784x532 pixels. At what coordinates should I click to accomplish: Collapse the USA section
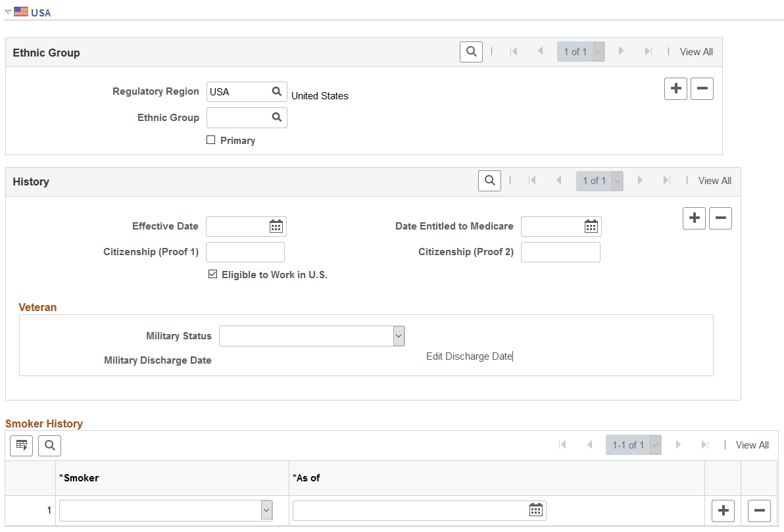pos(9,12)
